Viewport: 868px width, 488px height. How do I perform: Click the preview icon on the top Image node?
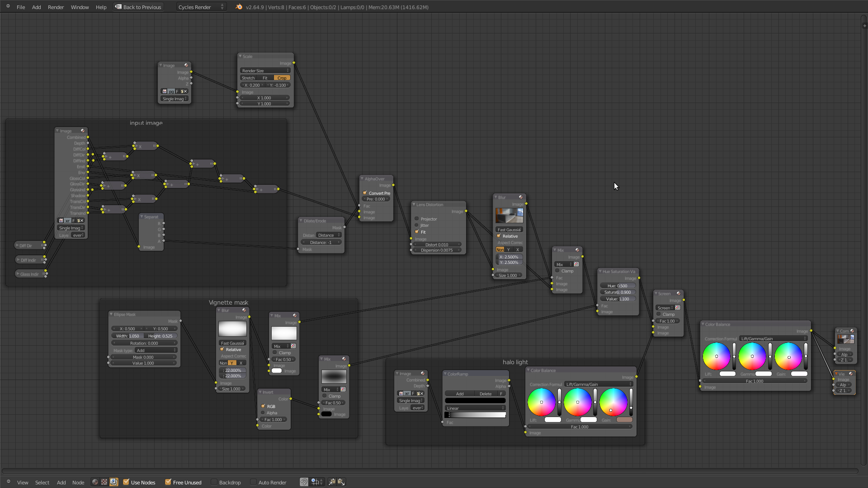click(186, 65)
